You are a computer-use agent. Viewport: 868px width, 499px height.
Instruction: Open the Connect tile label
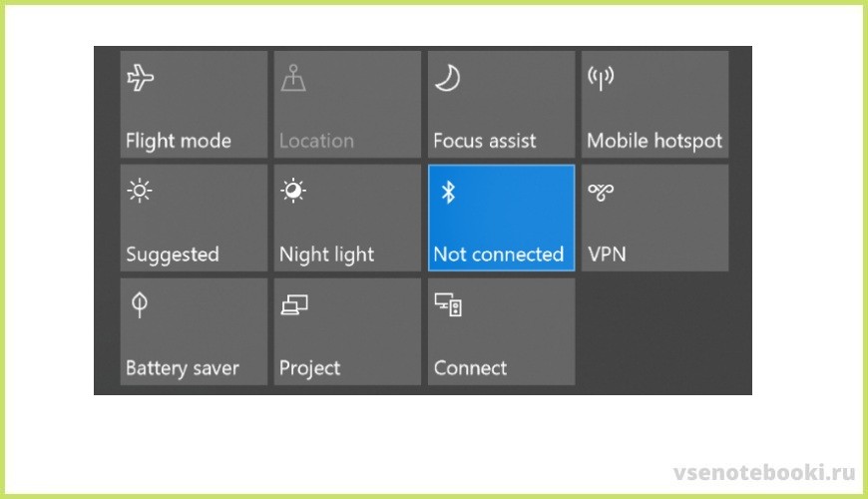click(x=470, y=368)
